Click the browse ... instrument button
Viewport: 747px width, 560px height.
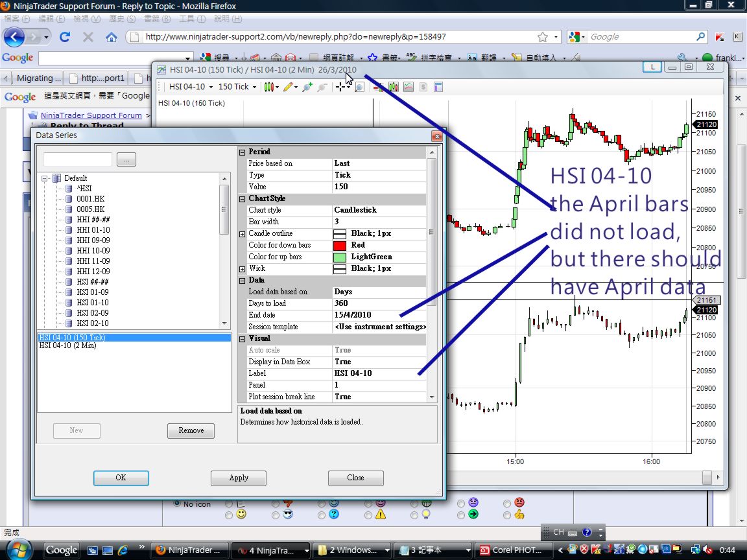(x=126, y=160)
